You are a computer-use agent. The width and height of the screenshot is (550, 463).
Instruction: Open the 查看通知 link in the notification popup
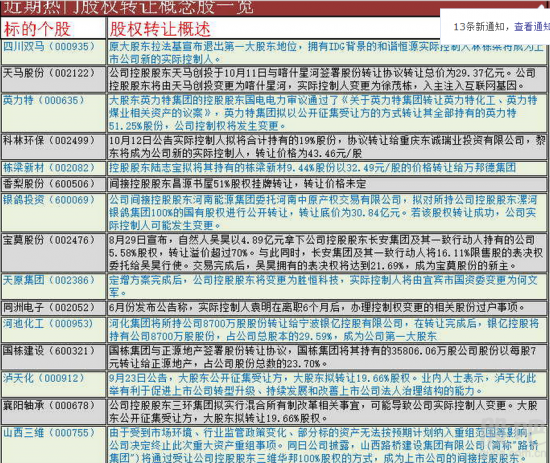tap(532, 27)
